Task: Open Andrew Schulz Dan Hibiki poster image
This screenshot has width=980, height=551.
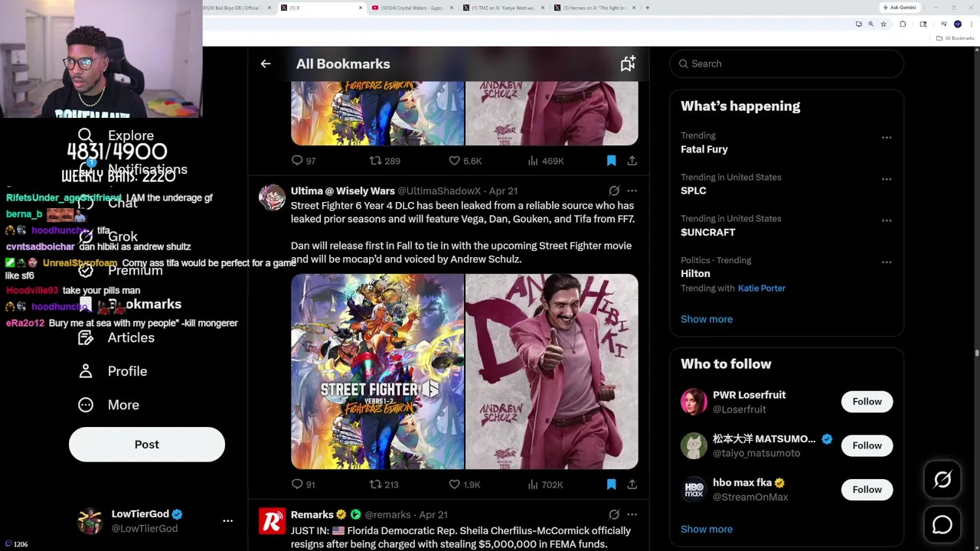Action: pos(552,371)
